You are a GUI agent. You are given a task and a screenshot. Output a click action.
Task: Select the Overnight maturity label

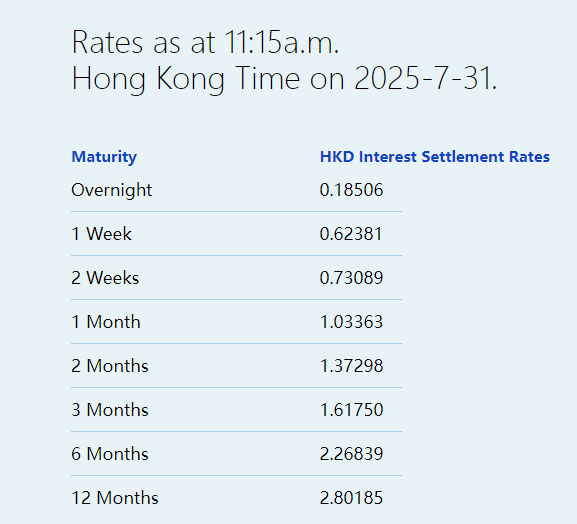click(x=111, y=190)
